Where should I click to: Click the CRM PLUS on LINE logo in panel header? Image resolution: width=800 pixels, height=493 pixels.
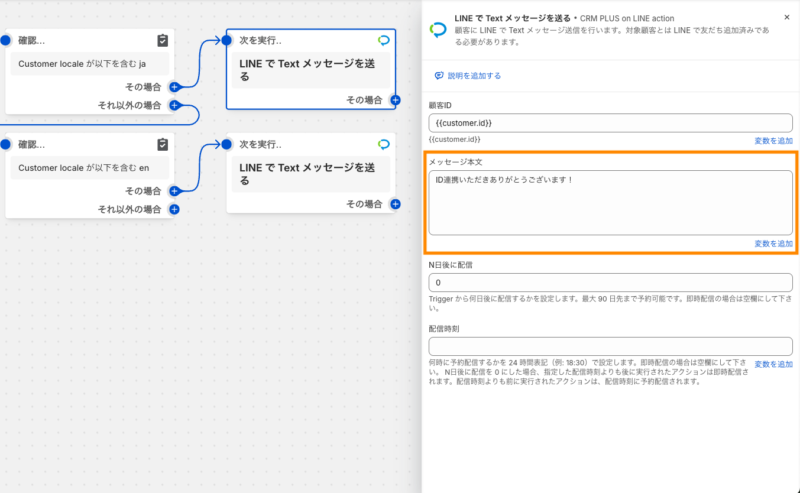[438, 30]
